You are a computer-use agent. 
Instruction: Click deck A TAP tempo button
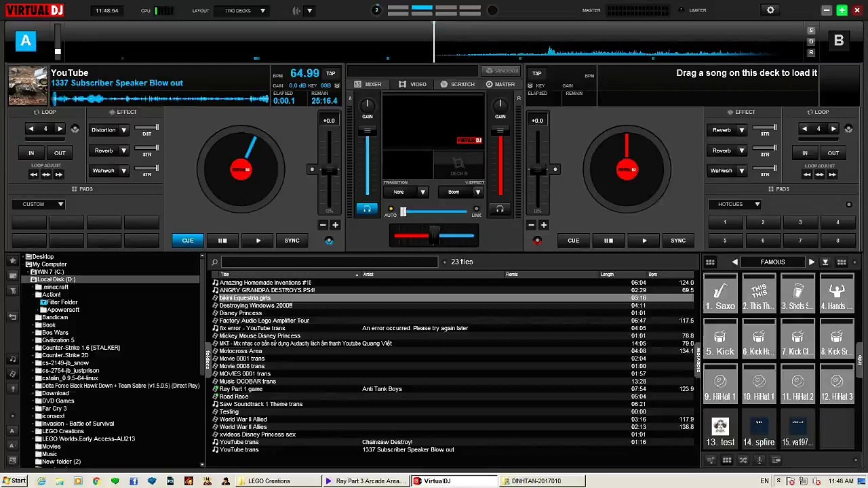tap(331, 73)
